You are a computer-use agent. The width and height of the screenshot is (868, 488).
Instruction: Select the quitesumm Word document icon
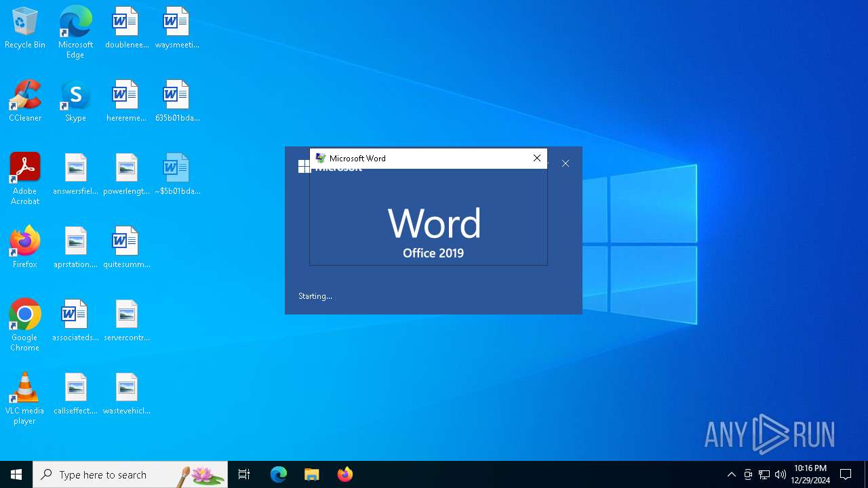tap(126, 247)
